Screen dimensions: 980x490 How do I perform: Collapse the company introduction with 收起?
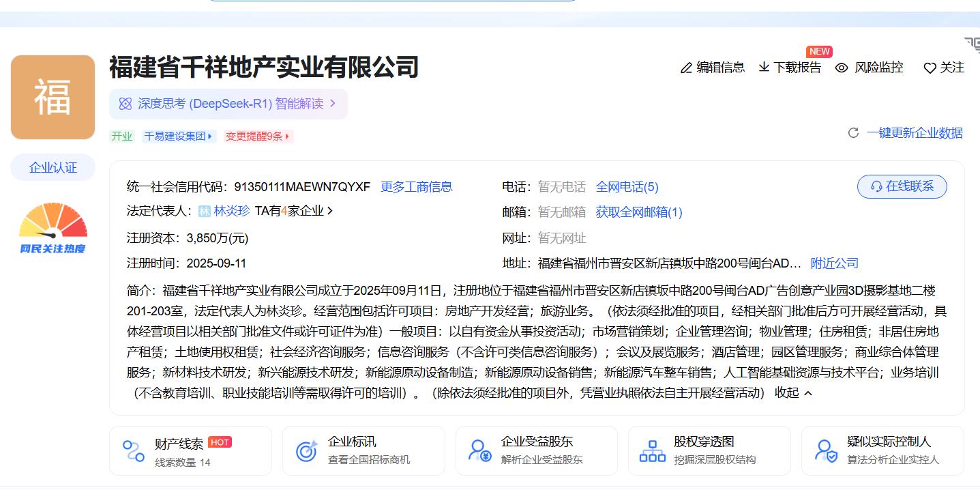pyautogui.click(x=794, y=393)
